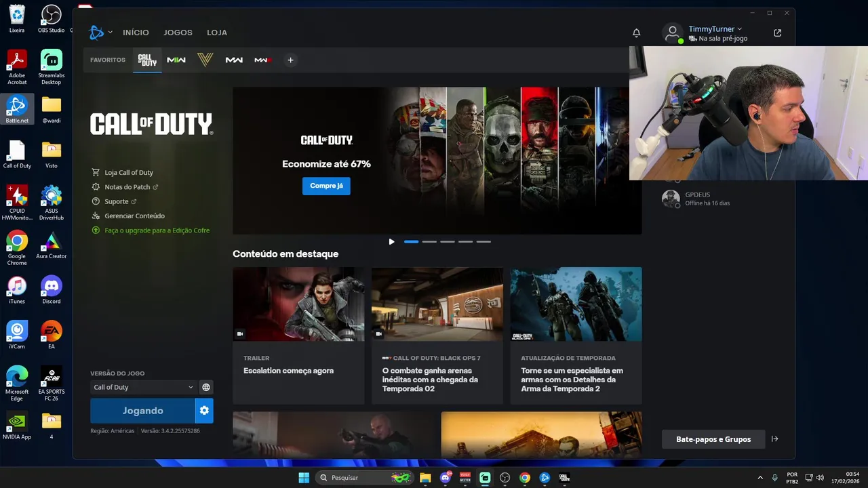Viewport: 868px width, 488px height.
Task: Open CPUID HWMonitor desktop icon
Action: (x=17, y=203)
